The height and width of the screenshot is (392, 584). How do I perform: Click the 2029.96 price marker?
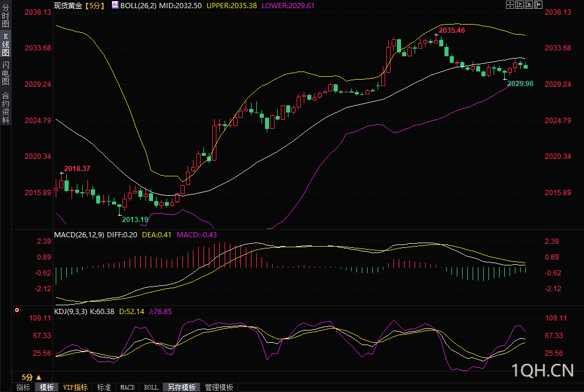520,84
